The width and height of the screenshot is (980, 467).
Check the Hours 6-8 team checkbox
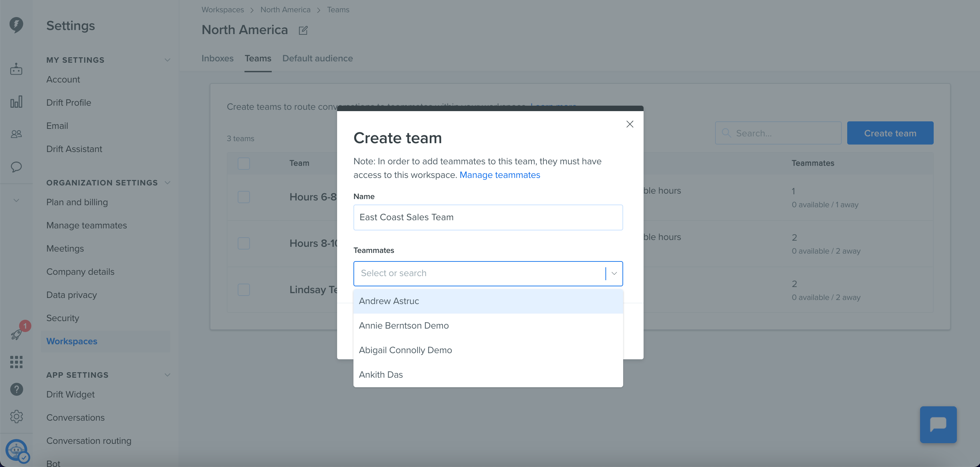pyautogui.click(x=243, y=197)
